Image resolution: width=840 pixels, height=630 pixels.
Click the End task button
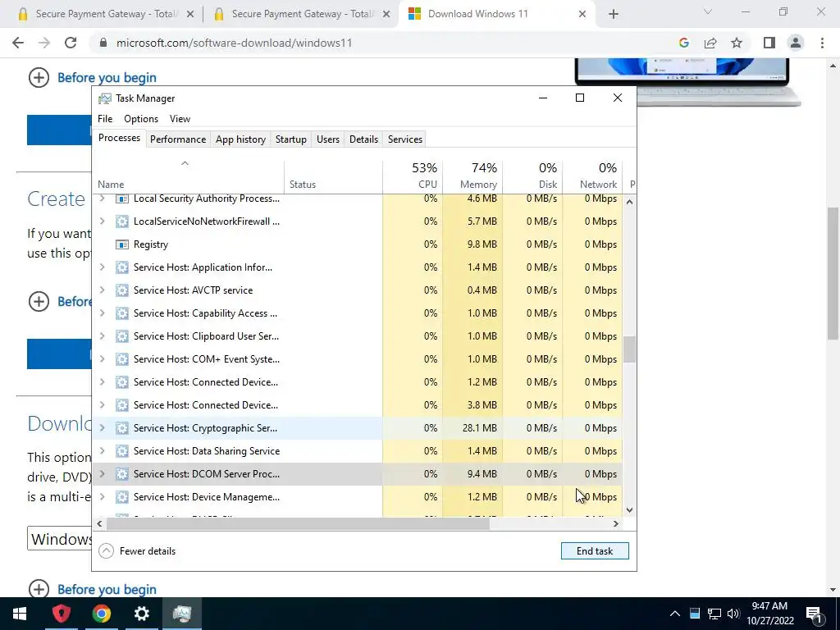coord(595,550)
